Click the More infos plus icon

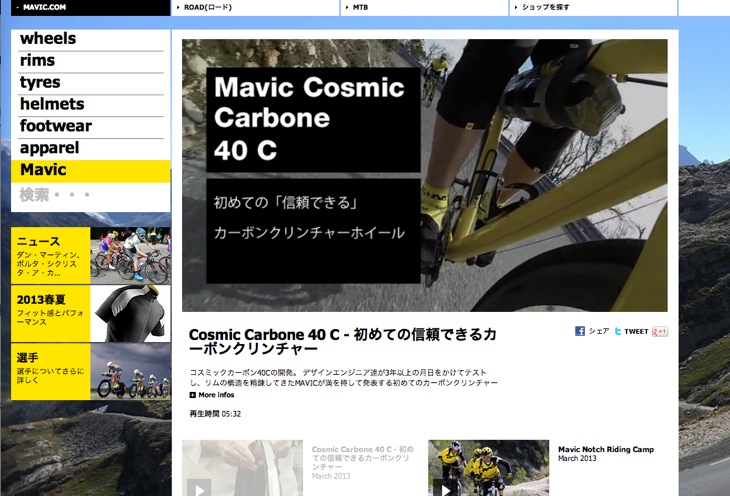(193, 395)
